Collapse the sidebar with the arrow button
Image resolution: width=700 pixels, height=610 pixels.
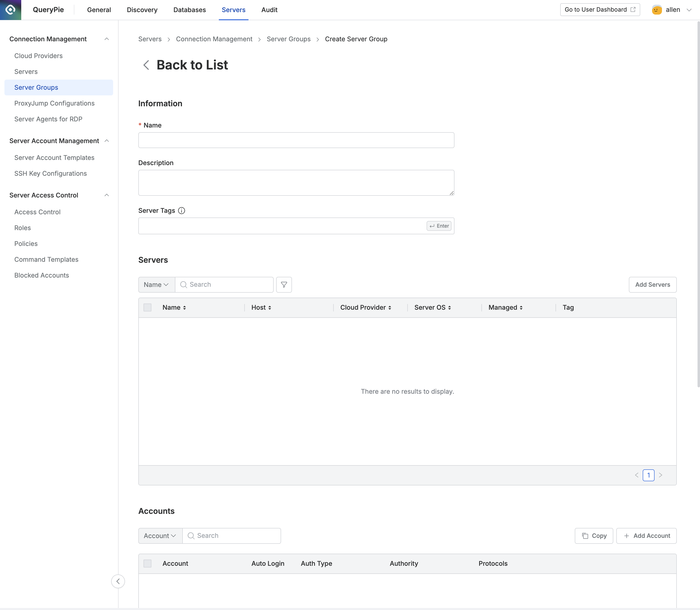coord(118,581)
